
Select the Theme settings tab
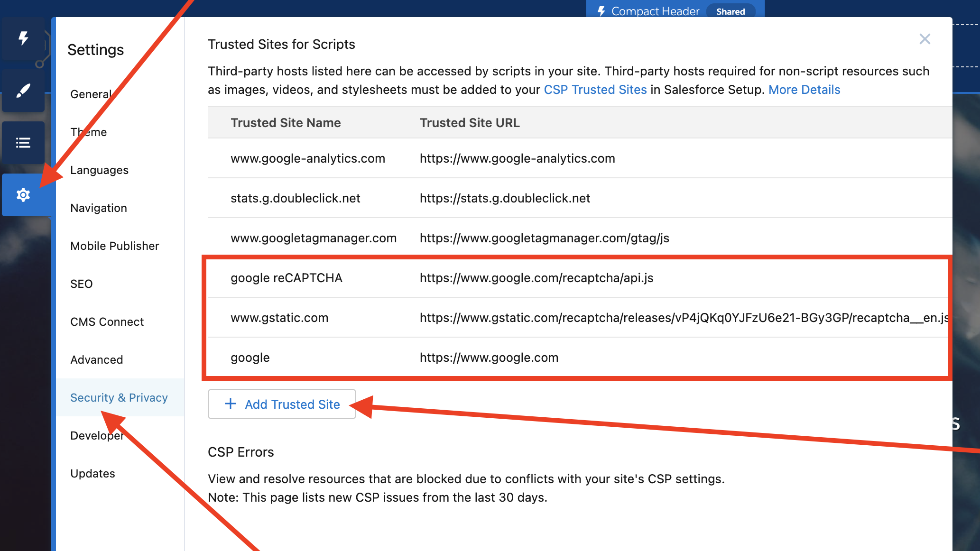point(89,132)
